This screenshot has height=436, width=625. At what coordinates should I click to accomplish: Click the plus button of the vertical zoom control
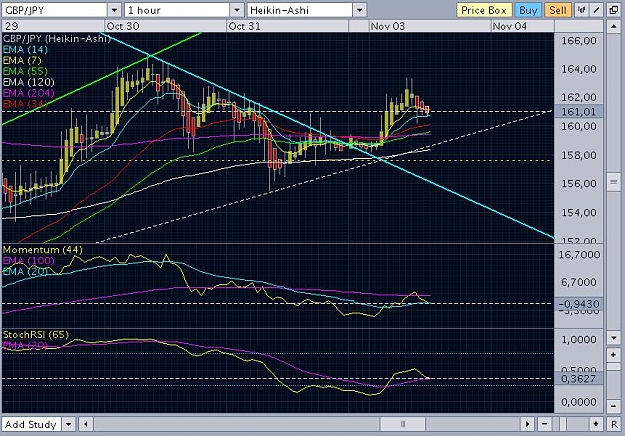[613, 354]
